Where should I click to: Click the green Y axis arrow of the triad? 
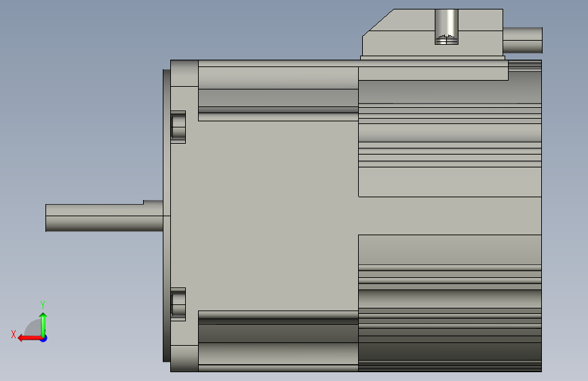click(x=43, y=325)
